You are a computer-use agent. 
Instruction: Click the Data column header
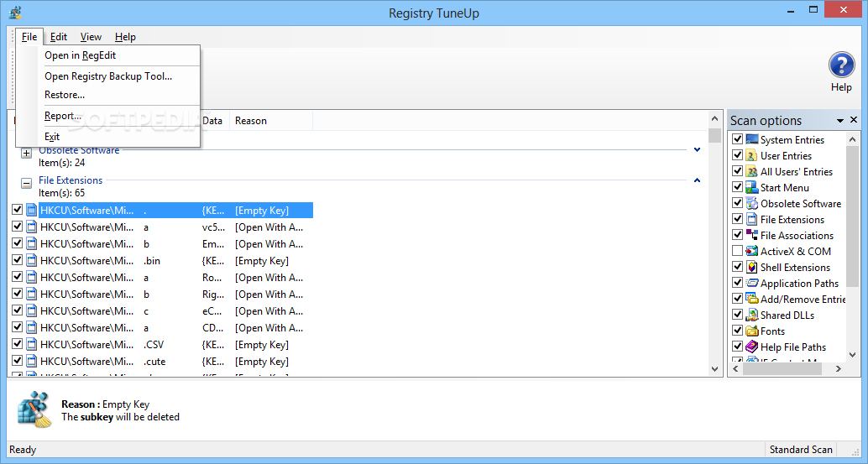(214, 121)
